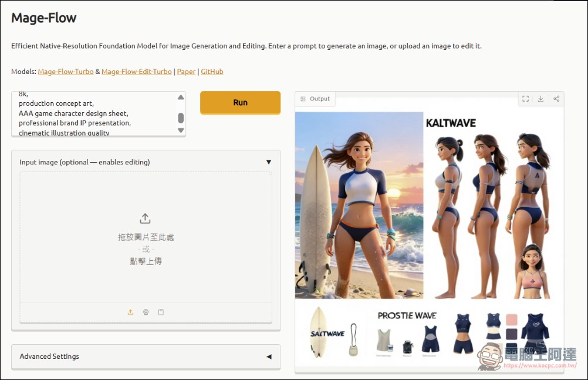Click the fullscreen icon in Output panel

(x=525, y=99)
